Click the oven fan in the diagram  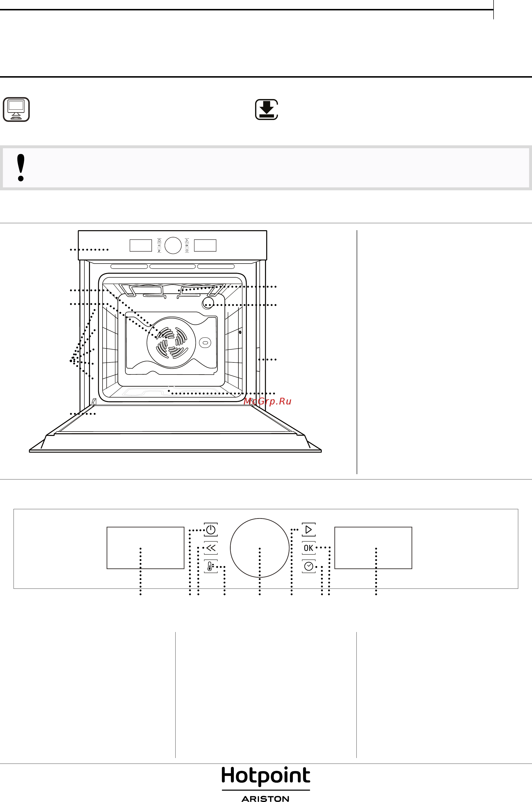[171, 342]
